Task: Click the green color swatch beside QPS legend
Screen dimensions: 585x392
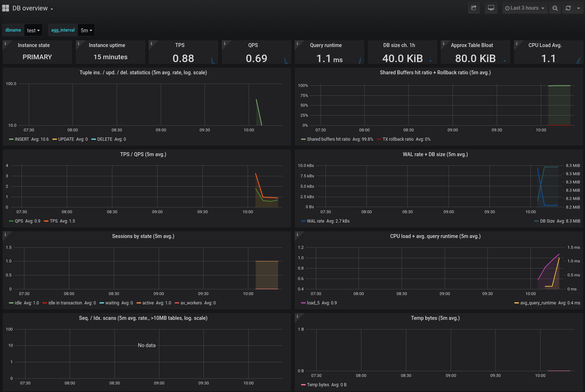Action: [11, 221]
